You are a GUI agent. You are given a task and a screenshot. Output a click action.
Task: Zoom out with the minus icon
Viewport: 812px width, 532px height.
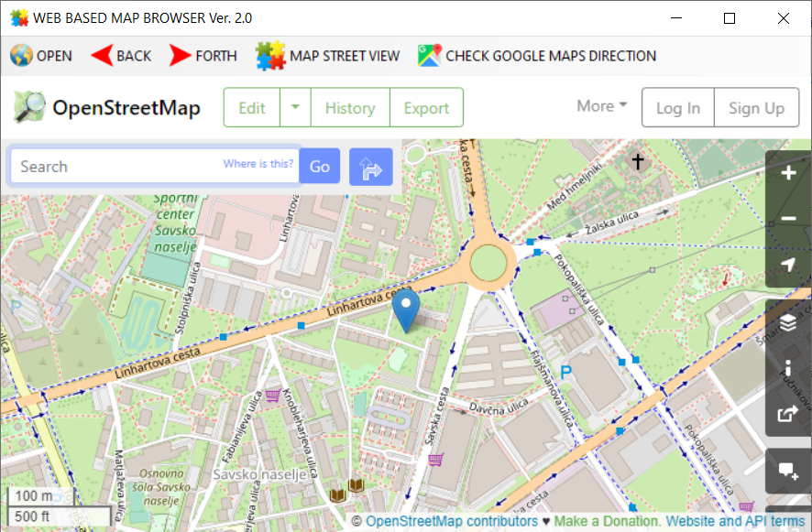788,219
